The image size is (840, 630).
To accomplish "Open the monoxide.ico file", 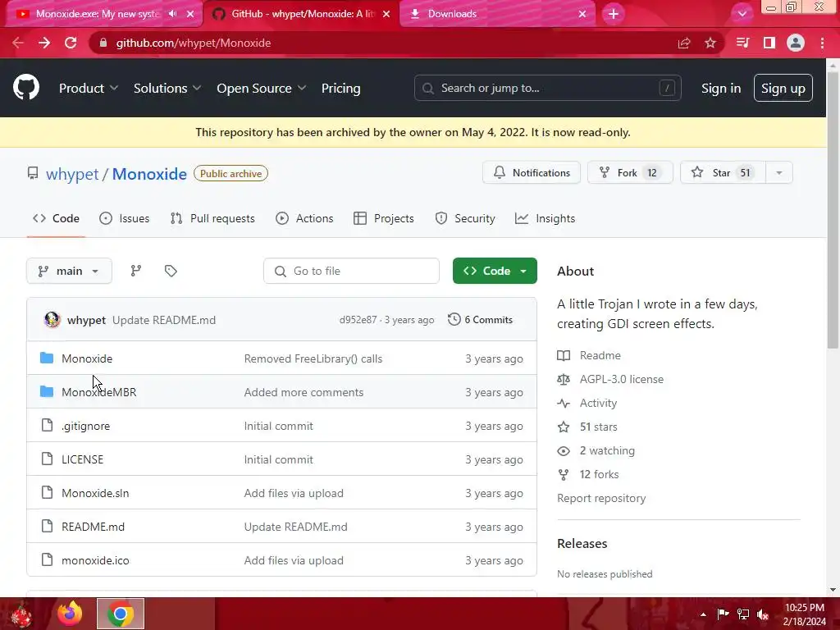I will (x=95, y=561).
